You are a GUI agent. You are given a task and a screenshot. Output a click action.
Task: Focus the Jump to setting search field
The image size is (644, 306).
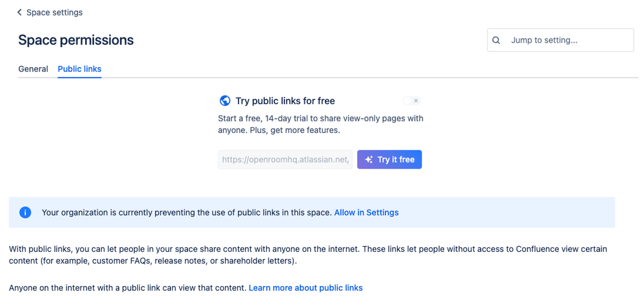tap(560, 40)
